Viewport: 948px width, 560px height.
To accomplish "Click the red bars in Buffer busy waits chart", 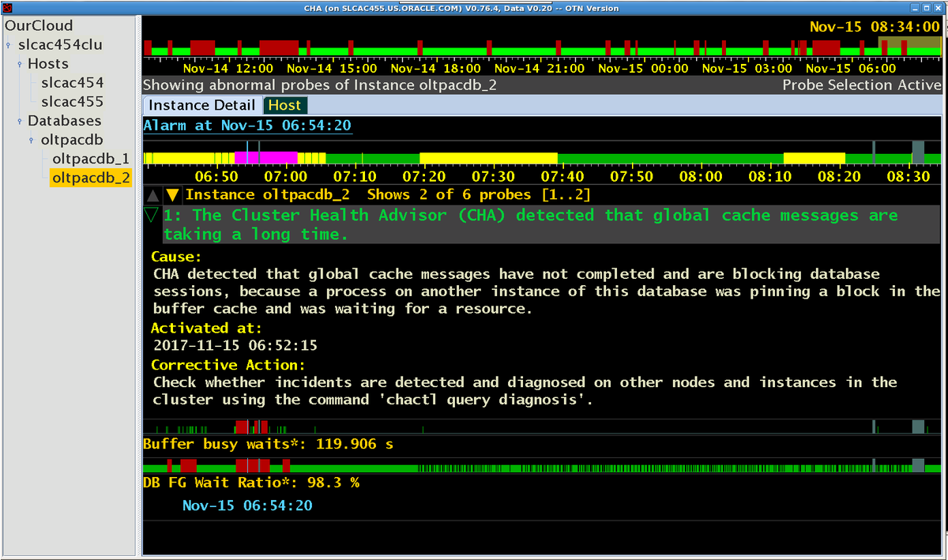I will coord(253,427).
